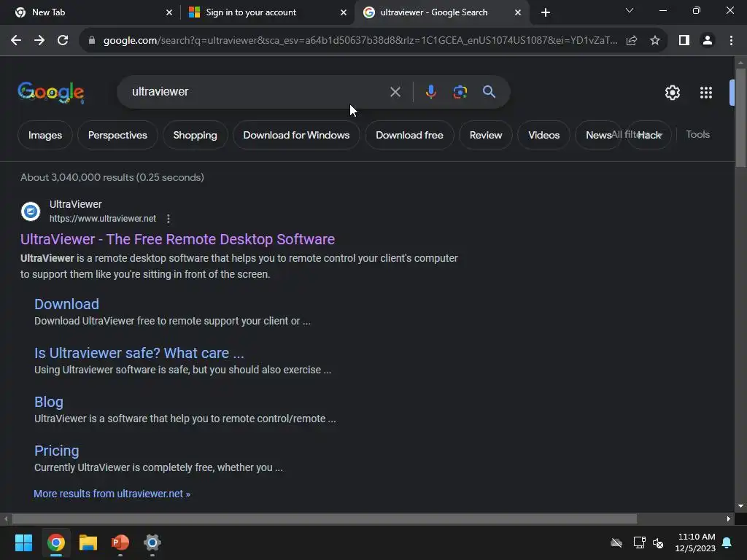Submit search with magnifier icon
747x560 pixels.
click(489, 92)
